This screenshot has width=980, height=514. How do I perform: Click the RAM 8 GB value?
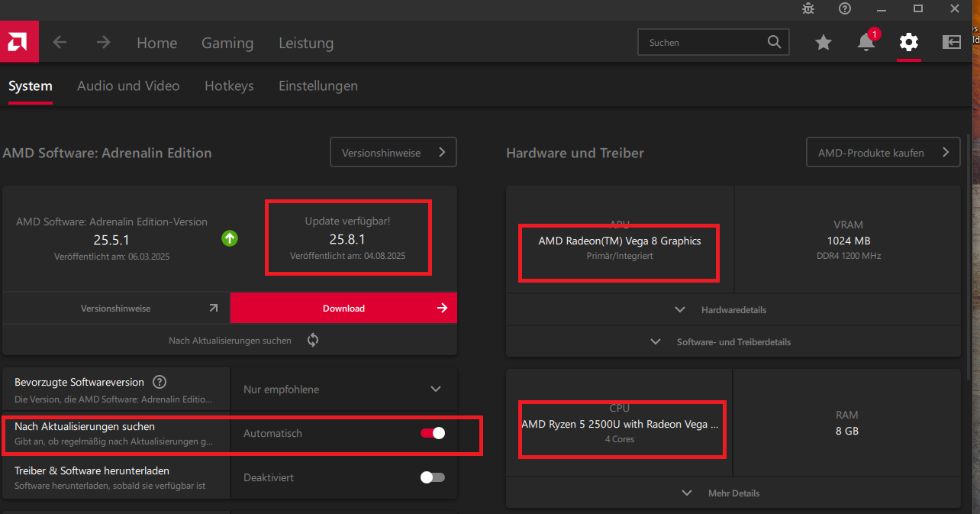tap(847, 431)
